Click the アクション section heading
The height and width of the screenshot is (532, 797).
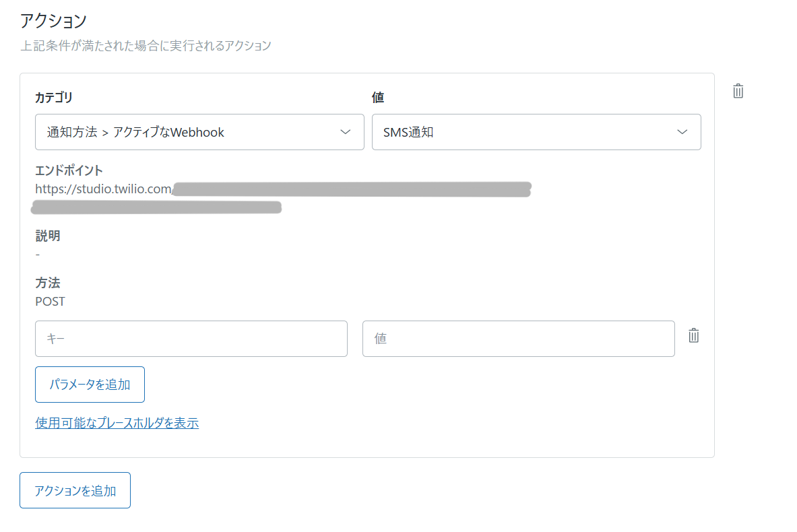(53, 21)
